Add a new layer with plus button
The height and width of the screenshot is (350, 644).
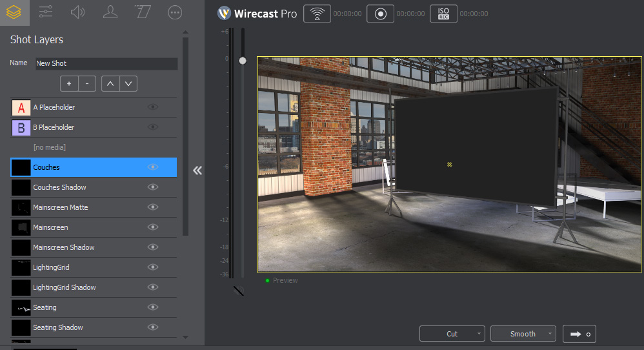(69, 83)
